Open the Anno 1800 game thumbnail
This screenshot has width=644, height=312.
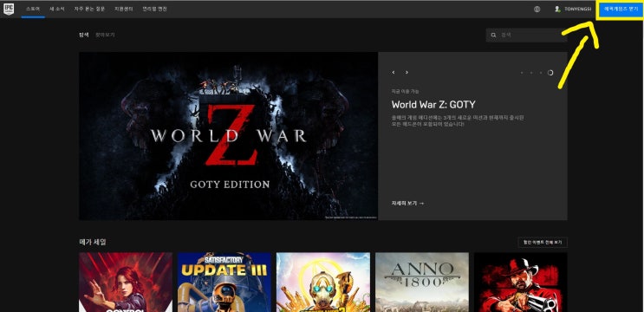click(x=422, y=282)
